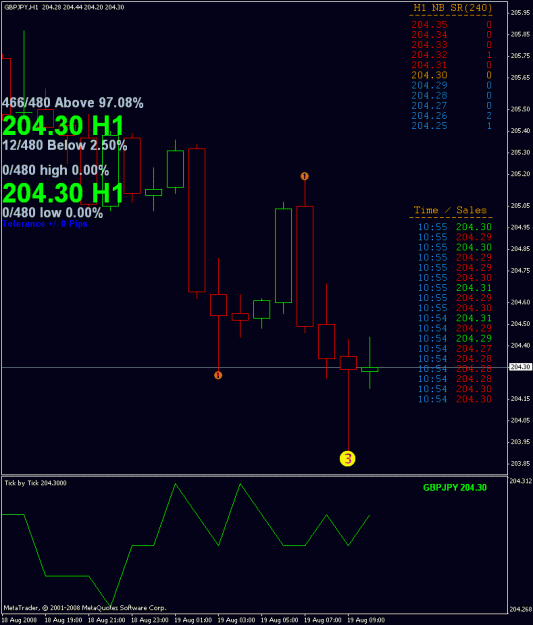Click the 205.95 price axis label

point(520,12)
